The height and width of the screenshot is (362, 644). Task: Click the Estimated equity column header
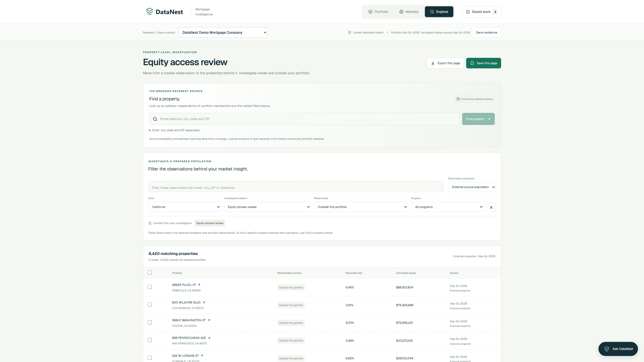tap(406, 273)
